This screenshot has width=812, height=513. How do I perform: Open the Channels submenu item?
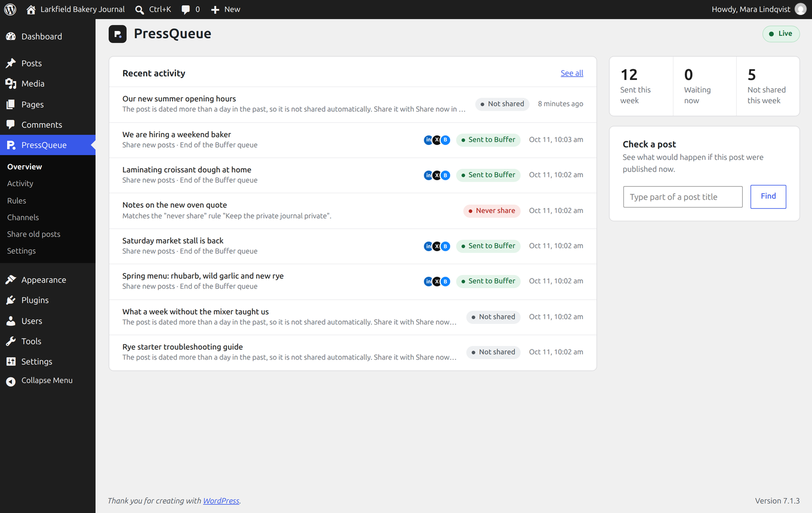pos(23,217)
